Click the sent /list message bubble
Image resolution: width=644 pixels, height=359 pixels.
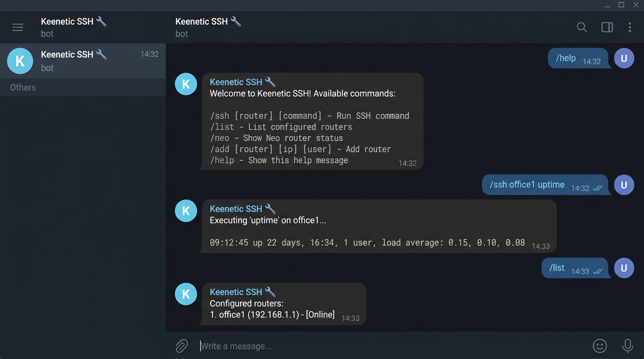point(575,268)
